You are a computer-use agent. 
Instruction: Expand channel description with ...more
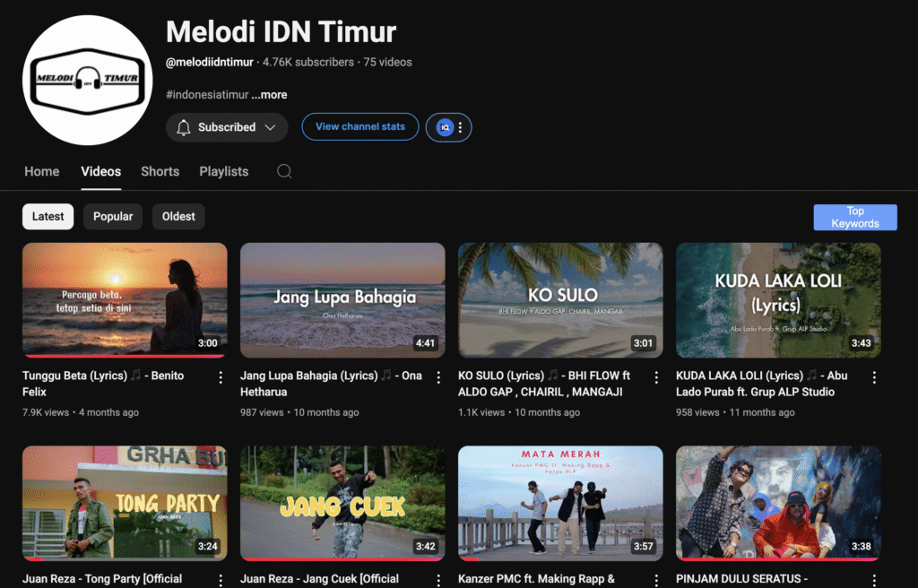(269, 95)
